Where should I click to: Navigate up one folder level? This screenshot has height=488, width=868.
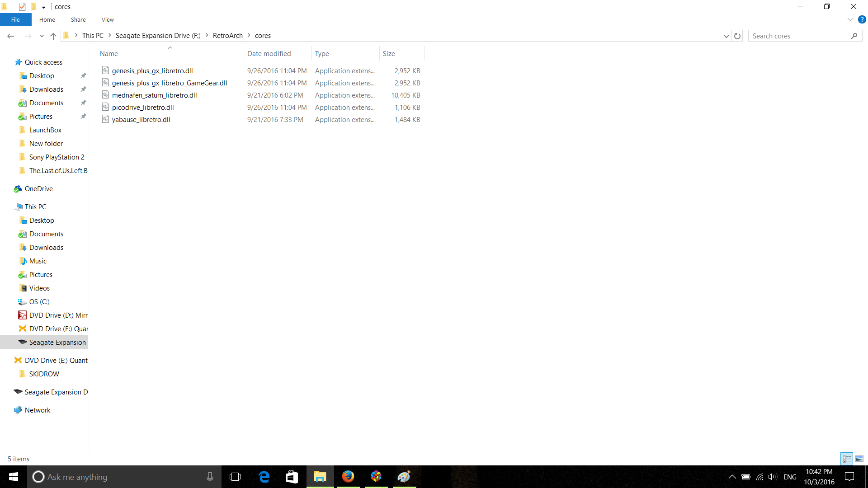click(x=53, y=36)
